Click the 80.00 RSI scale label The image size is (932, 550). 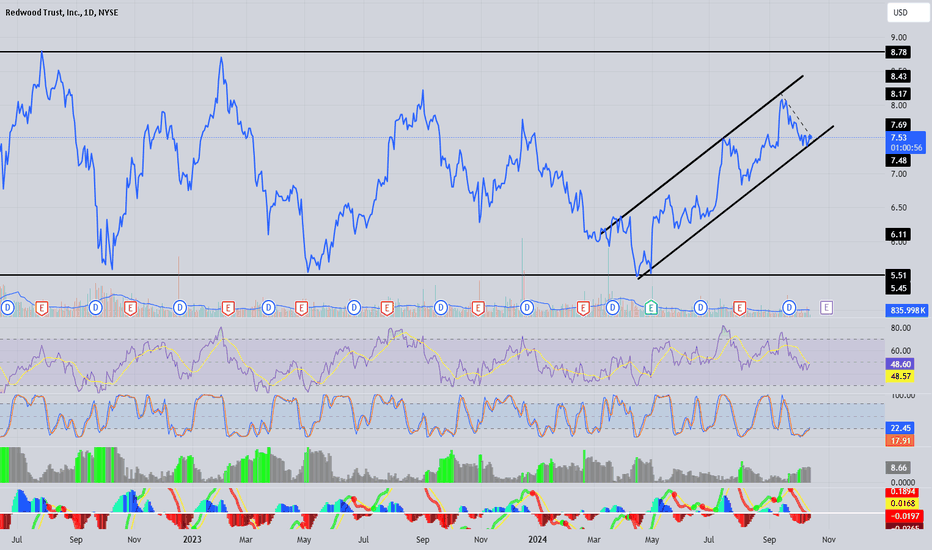tap(900, 328)
